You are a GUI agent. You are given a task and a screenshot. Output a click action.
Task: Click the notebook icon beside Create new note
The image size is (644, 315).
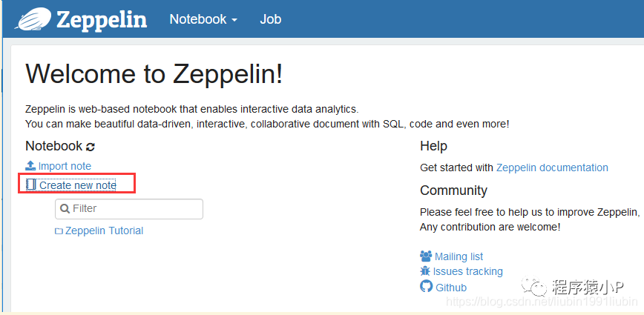(31, 185)
